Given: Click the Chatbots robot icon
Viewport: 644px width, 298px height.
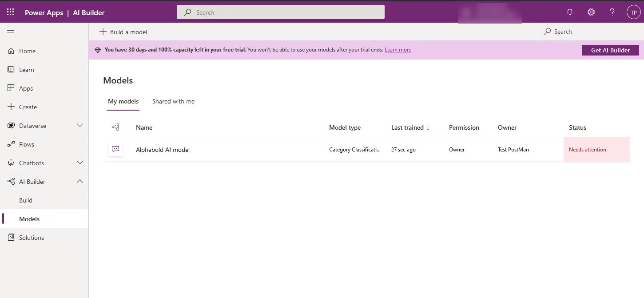Looking at the screenshot, I should 11,163.
